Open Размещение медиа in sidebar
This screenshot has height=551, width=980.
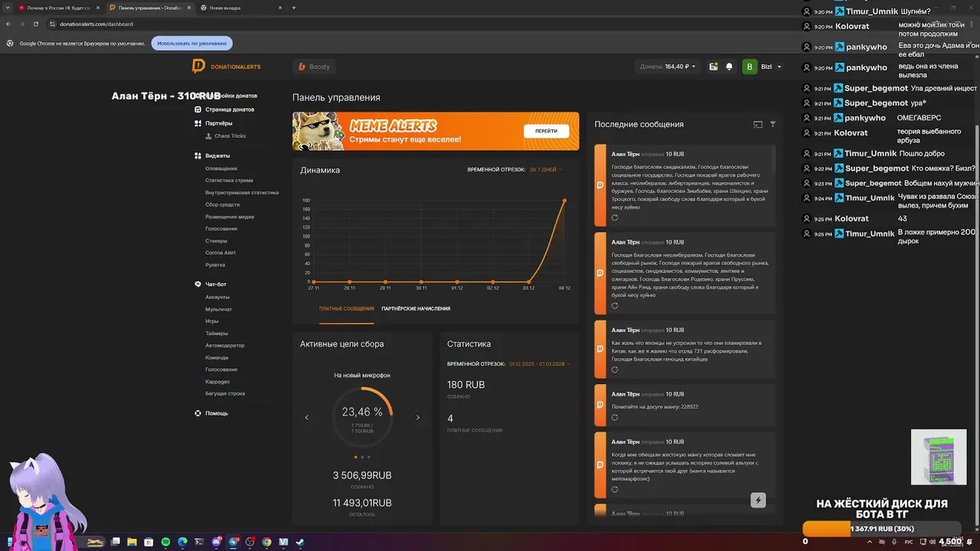[x=230, y=217]
